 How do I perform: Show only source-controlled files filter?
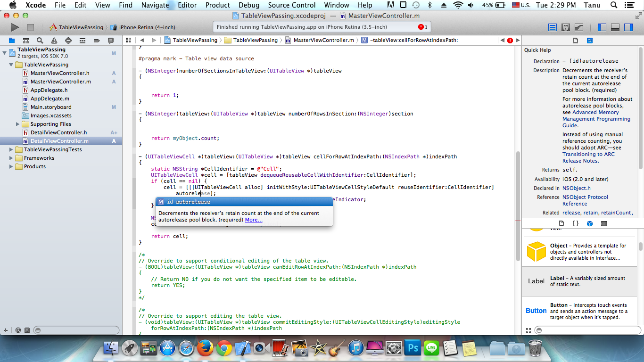point(27,330)
